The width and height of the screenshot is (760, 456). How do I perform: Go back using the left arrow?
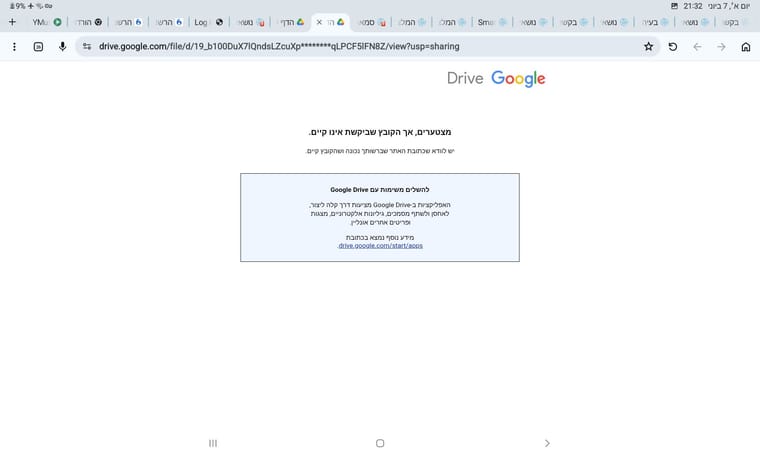point(697,47)
